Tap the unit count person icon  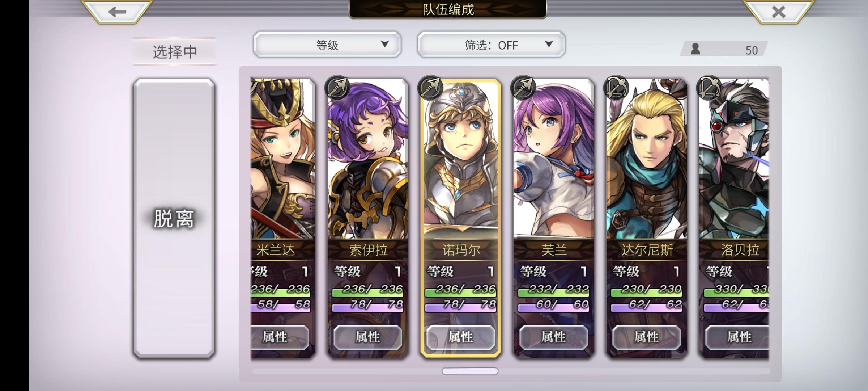(695, 49)
